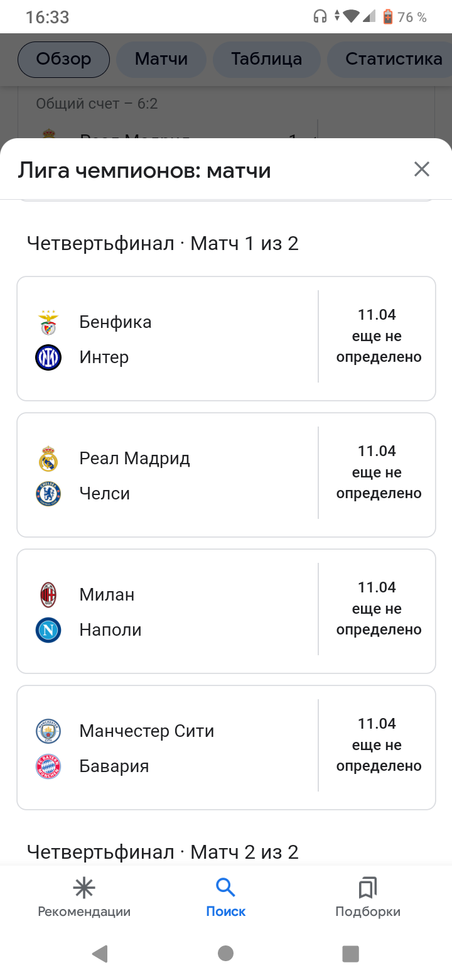Switch to the Таблица tab
The width and height of the screenshot is (452, 980).
[x=266, y=60]
